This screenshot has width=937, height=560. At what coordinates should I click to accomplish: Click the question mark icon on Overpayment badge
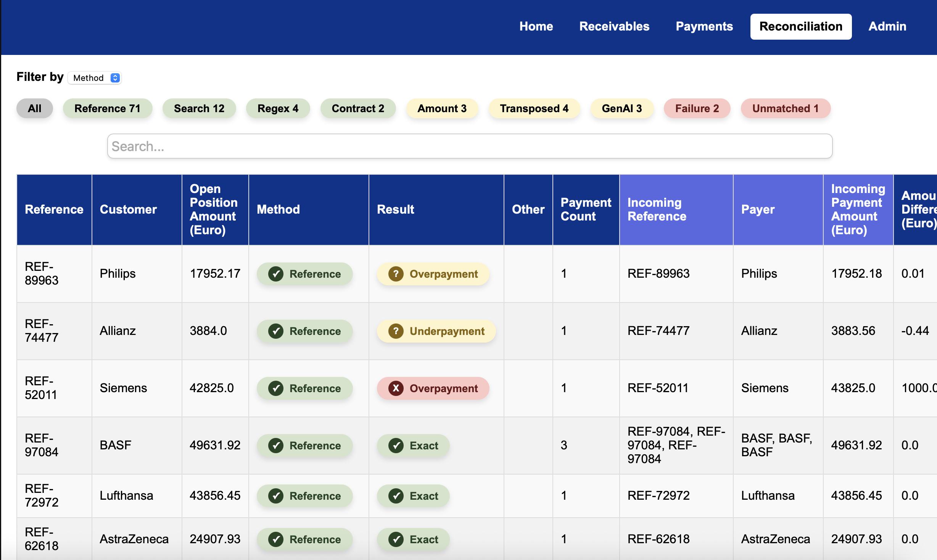coord(396,274)
